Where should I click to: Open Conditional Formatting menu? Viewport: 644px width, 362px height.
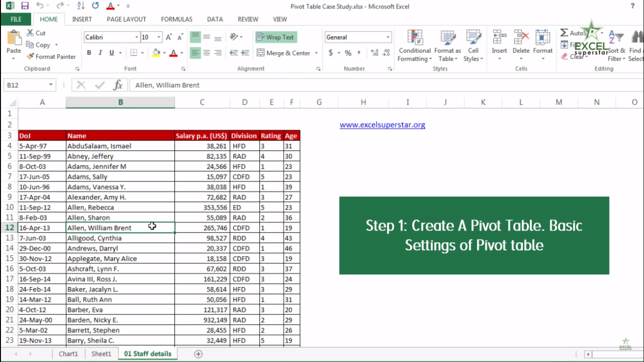point(414,46)
